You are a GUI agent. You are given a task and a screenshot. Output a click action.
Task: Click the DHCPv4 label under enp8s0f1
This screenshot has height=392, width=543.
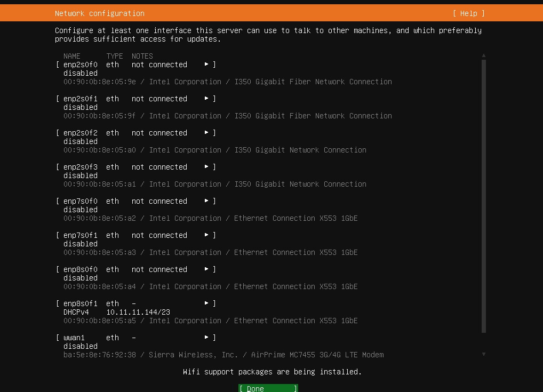click(x=76, y=312)
